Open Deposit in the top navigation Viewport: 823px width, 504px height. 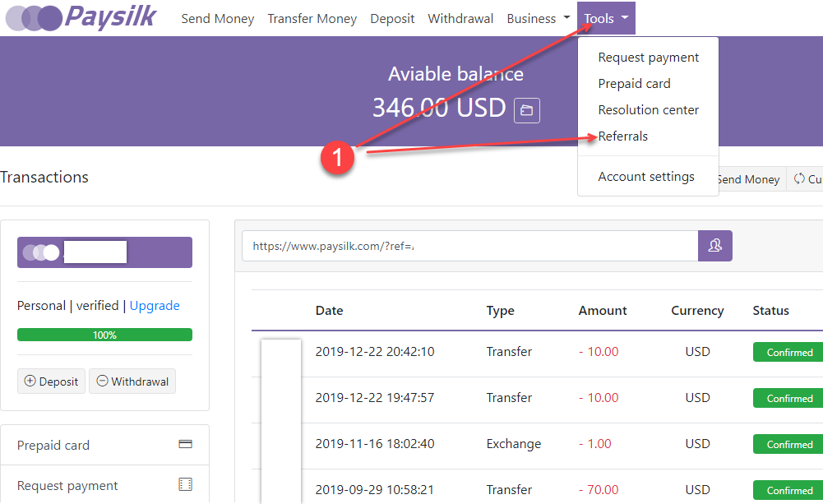tap(392, 18)
